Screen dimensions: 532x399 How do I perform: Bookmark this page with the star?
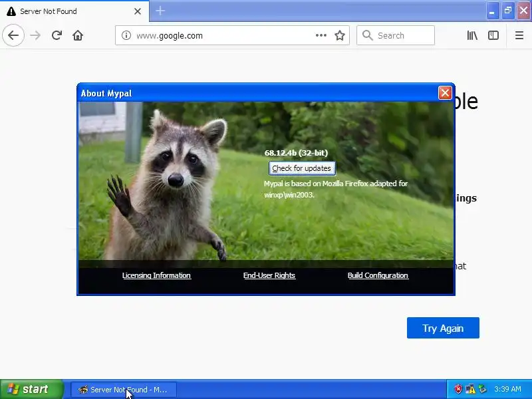click(x=340, y=35)
